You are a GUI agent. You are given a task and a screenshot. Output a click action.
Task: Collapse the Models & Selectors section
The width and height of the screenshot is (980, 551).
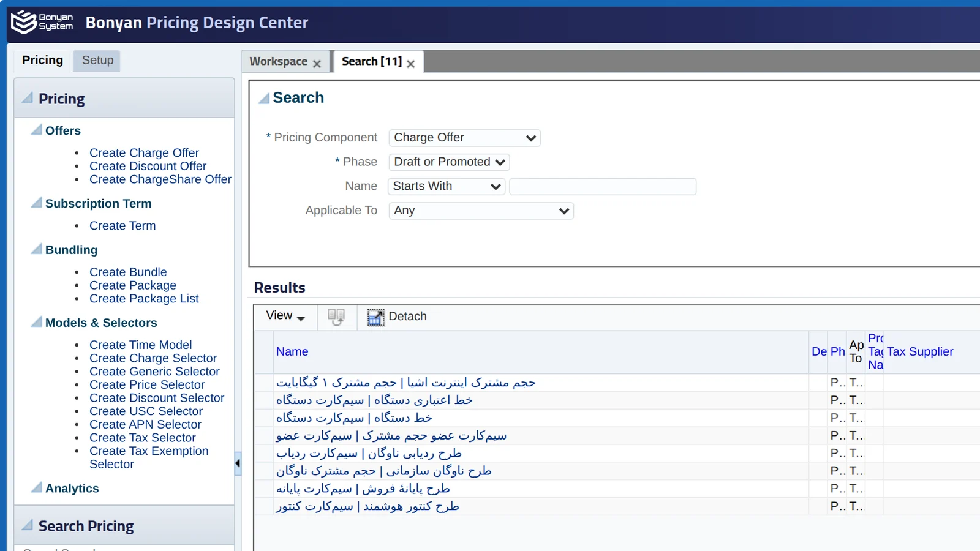(37, 322)
